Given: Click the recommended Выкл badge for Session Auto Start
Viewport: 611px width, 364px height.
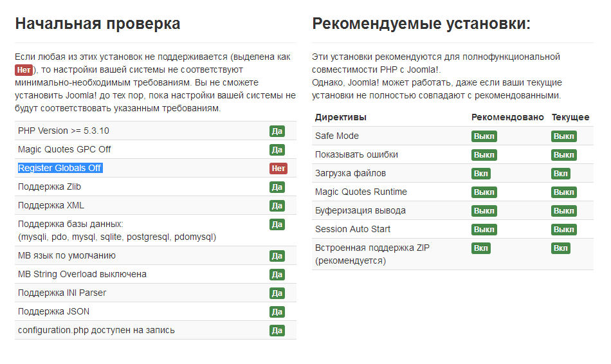Looking at the screenshot, I should [484, 230].
